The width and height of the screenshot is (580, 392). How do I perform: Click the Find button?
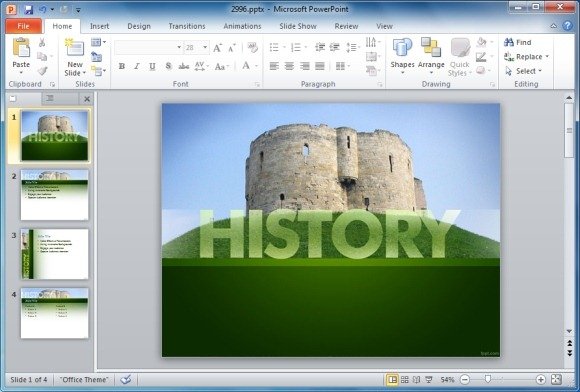[x=517, y=42]
